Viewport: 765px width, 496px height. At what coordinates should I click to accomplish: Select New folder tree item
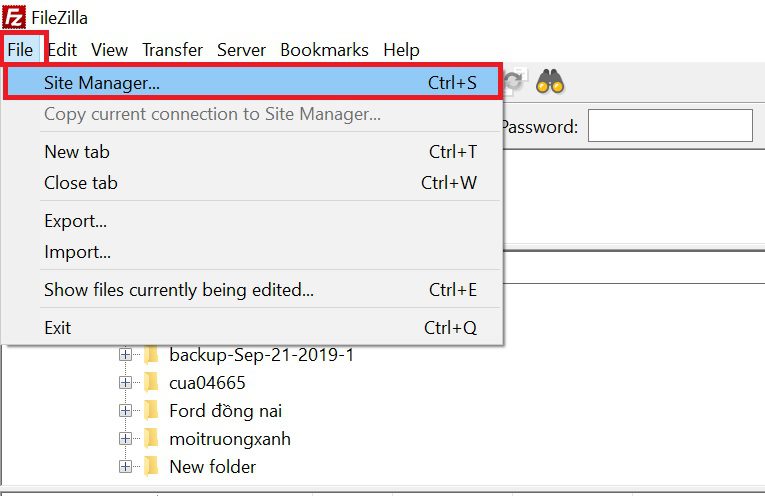click(212, 467)
